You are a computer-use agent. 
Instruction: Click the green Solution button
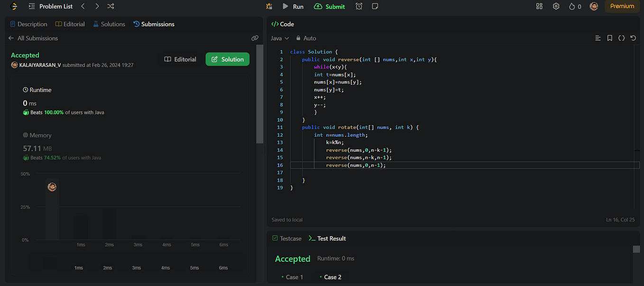pos(228,59)
